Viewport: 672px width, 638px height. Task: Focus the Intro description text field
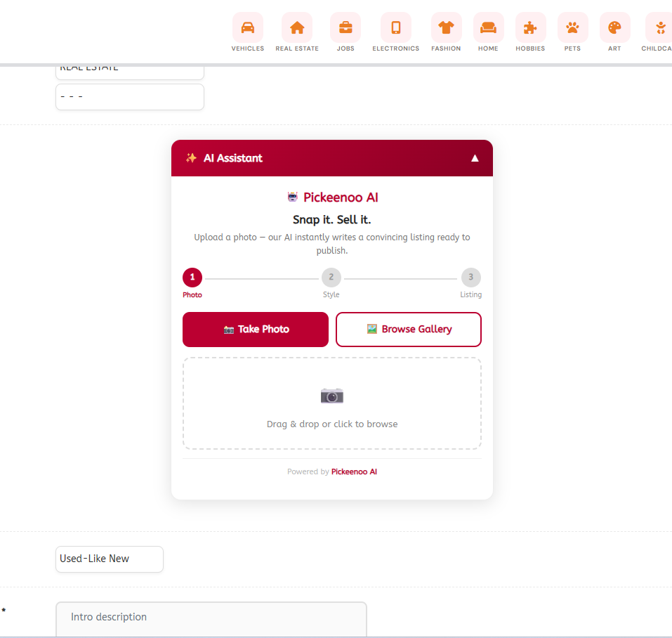(211, 618)
